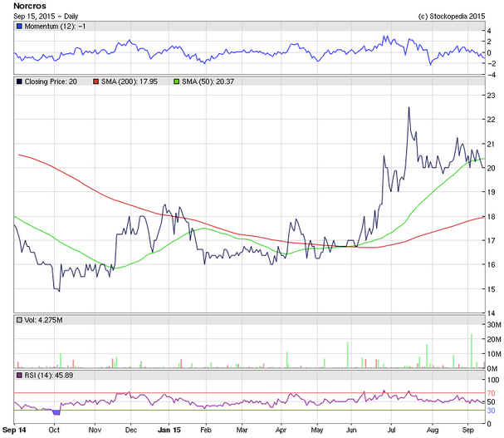Click the tallest green volume bar in September
This screenshot has width=504, height=438.
pos(472,351)
